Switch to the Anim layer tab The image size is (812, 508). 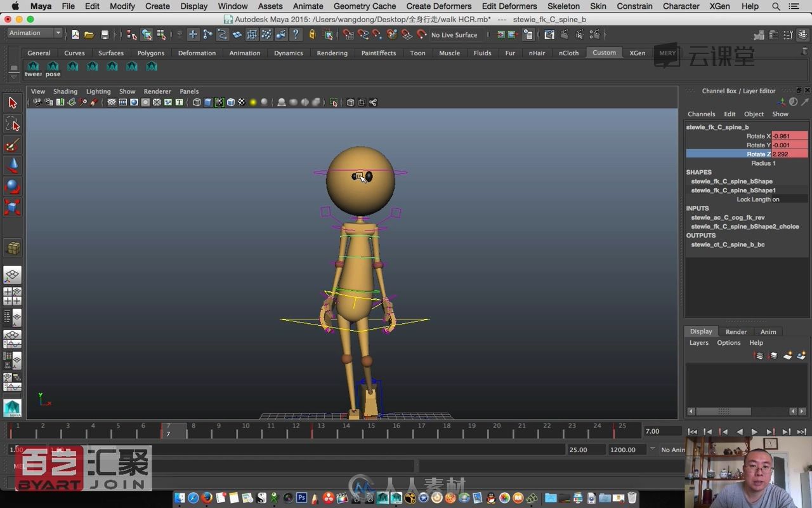768,331
